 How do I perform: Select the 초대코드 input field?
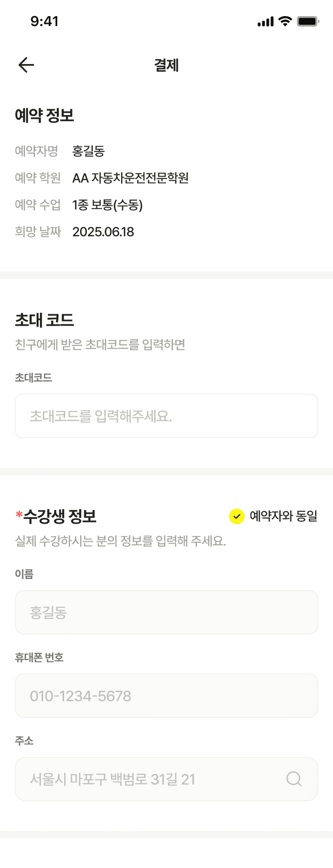(166, 416)
